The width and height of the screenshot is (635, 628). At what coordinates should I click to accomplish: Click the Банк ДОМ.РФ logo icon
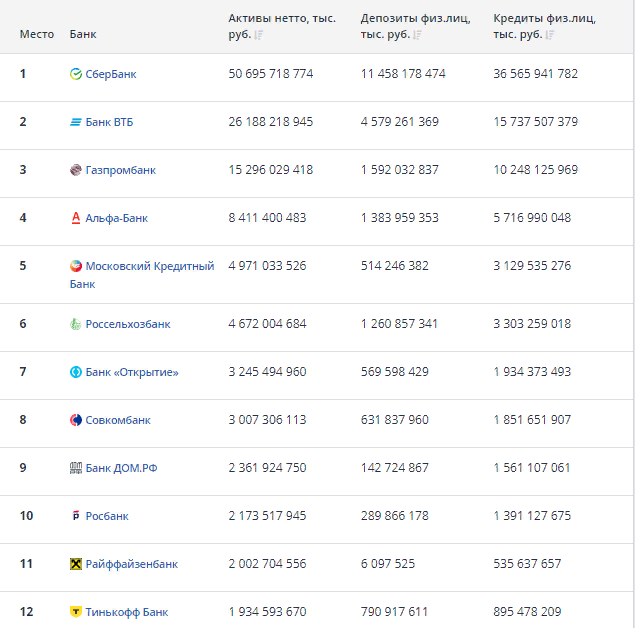[x=76, y=468]
